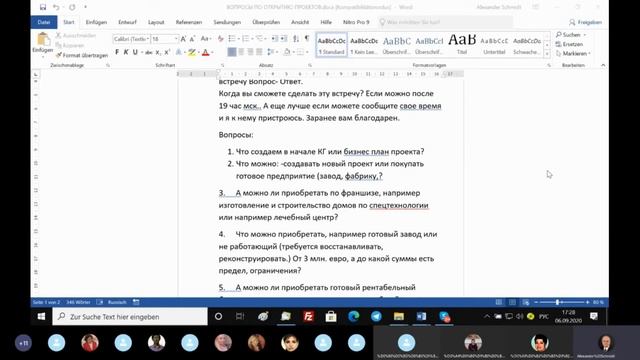Click the Windows Start button
The width and height of the screenshot is (640, 360).
[41, 317]
